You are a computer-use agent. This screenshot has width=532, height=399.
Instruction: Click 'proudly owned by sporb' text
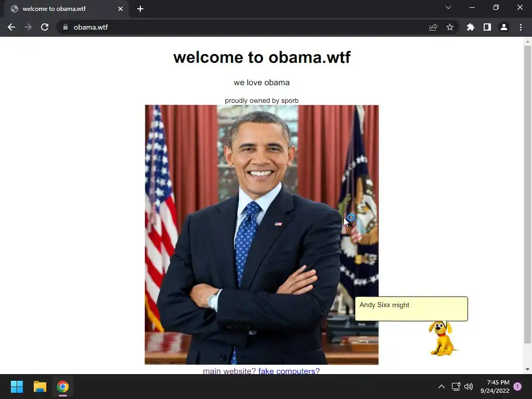point(262,100)
